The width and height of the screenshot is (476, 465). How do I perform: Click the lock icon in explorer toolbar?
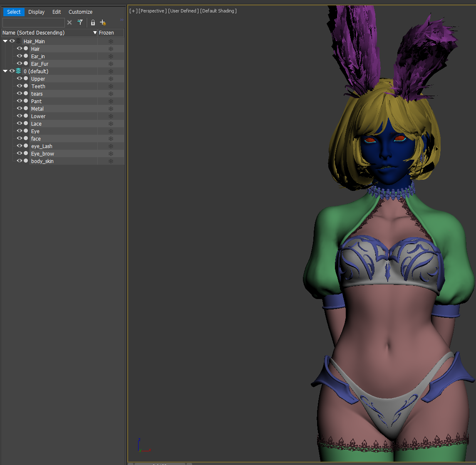tap(93, 22)
